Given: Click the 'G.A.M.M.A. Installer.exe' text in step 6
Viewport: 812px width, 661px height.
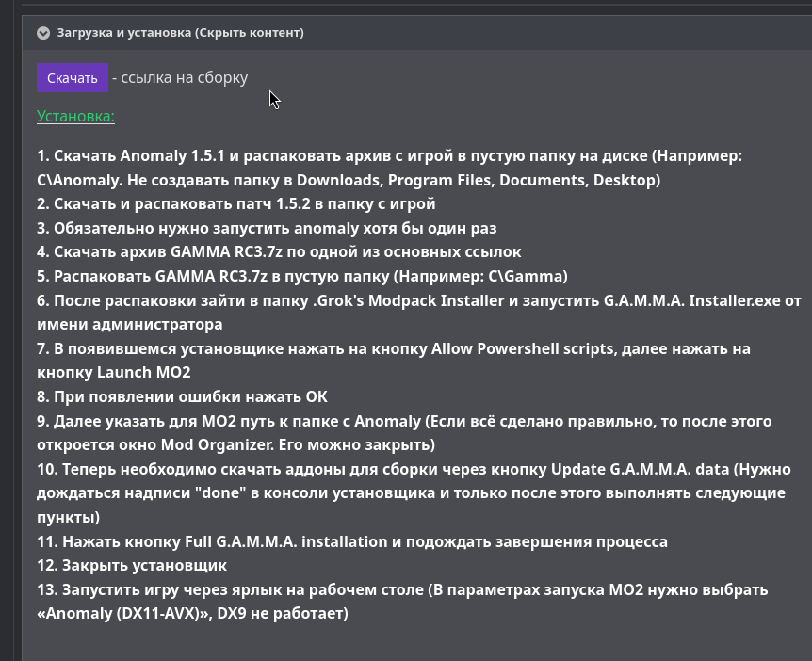Looking at the screenshot, I should (691, 300).
